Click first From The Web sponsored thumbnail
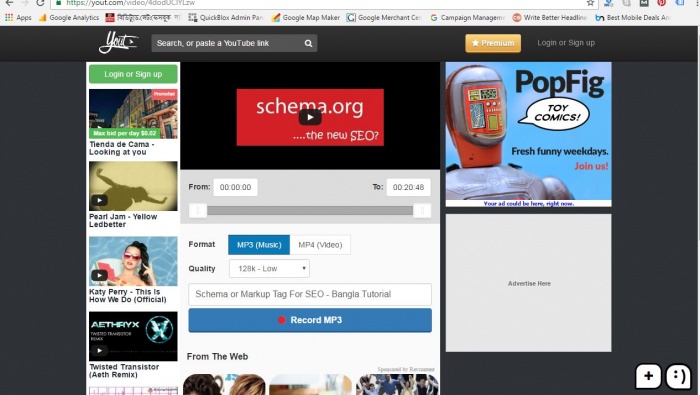Viewport: 700px width, 395px height. point(224,384)
